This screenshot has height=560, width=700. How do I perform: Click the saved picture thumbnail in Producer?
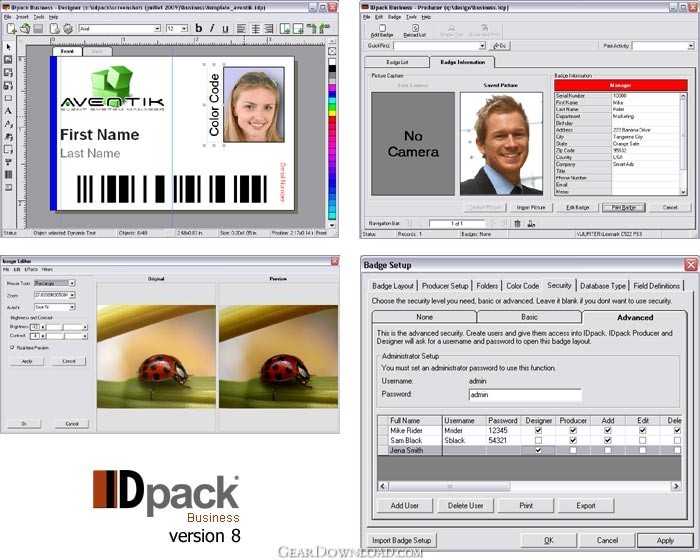[x=501, y=144]
